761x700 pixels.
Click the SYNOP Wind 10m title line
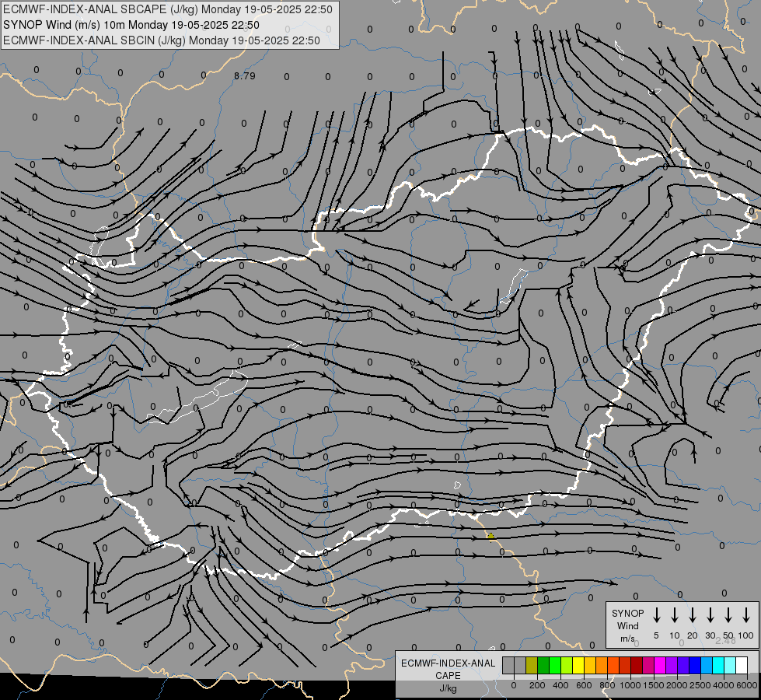[131, 25]
